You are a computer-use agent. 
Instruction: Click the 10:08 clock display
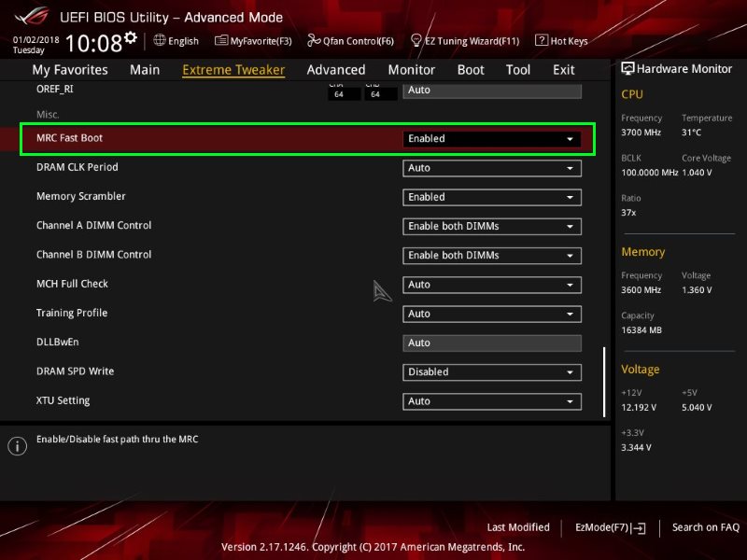point(94,43)
